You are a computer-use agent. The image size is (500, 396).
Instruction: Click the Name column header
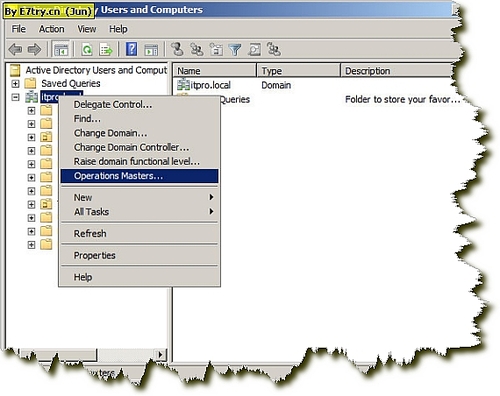coord(214,70)
